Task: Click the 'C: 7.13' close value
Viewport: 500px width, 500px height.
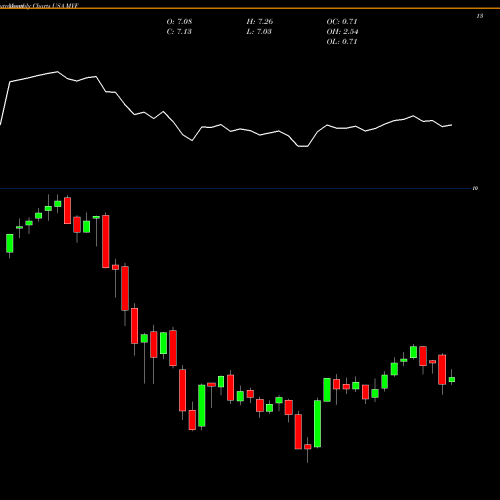Action: click(x=179, y=31)
